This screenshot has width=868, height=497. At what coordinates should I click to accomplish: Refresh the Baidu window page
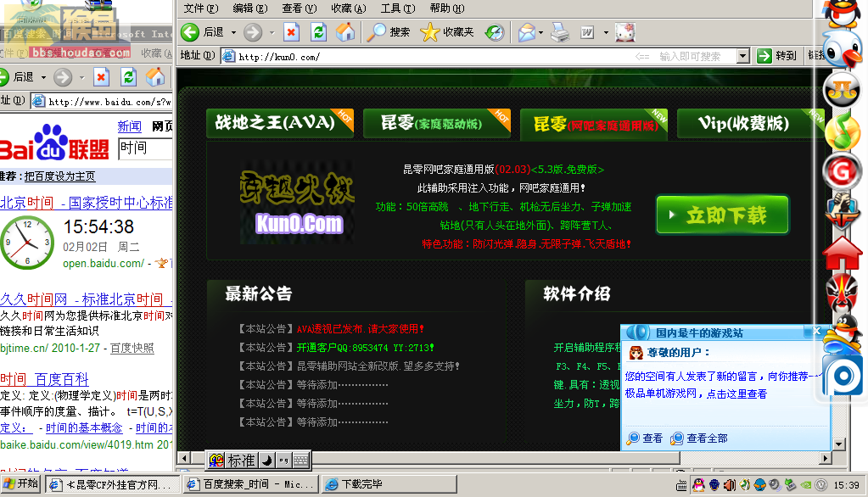[x=128, y=77]
